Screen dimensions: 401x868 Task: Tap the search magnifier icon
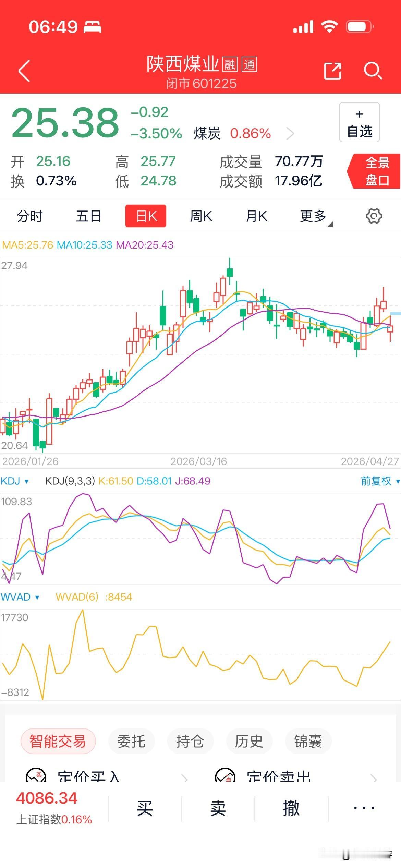[373, 71]
